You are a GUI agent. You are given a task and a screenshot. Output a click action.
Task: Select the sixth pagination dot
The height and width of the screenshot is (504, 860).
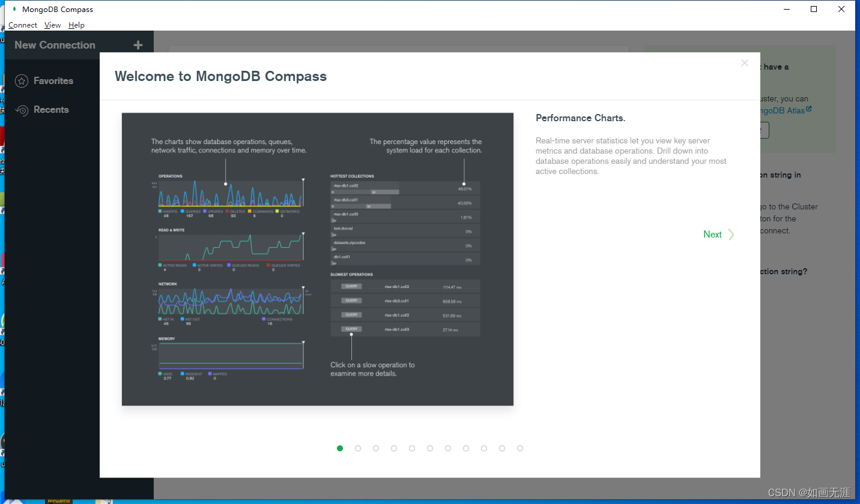coord(430,448)
